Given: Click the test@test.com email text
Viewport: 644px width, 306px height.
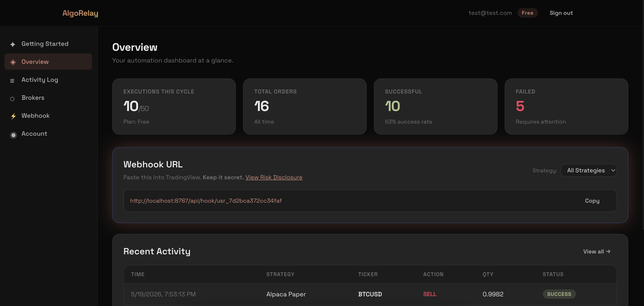Looking at the screenshot, I should click(490, 13).
